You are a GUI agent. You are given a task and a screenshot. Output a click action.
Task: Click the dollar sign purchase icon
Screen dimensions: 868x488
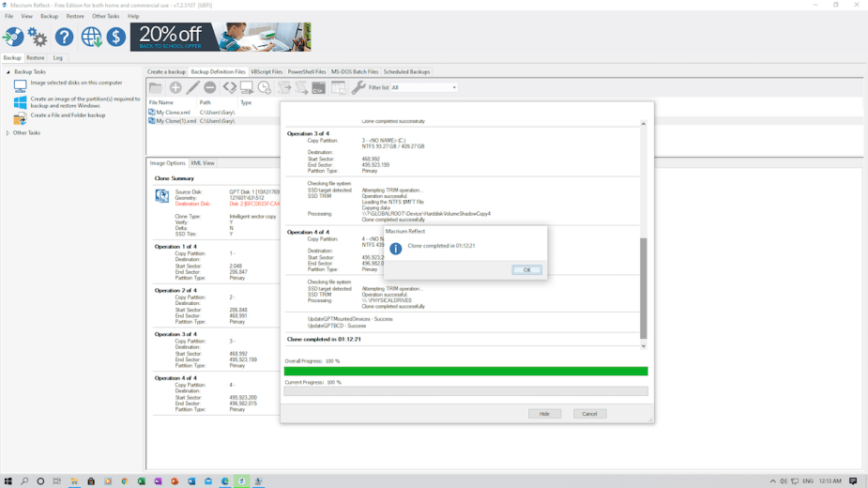(115, 37)
